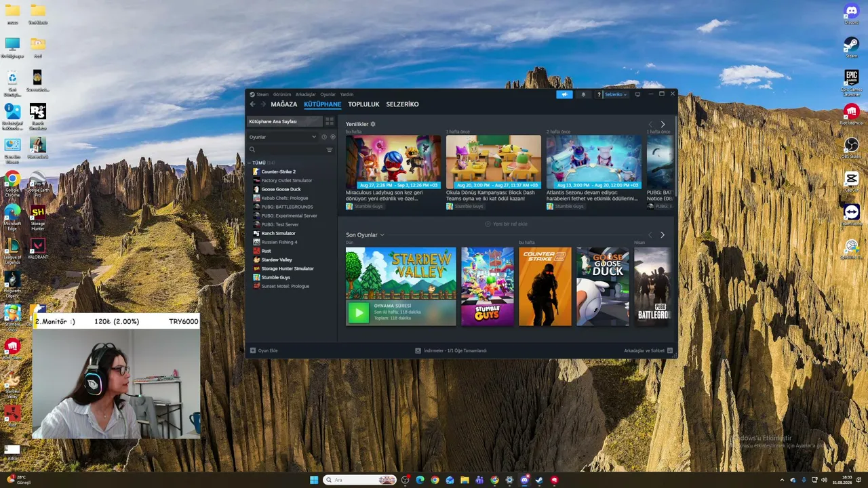Viewport: 868px width, 488px height.
Task: Click the Windows Start button
Action: (314, 480)
